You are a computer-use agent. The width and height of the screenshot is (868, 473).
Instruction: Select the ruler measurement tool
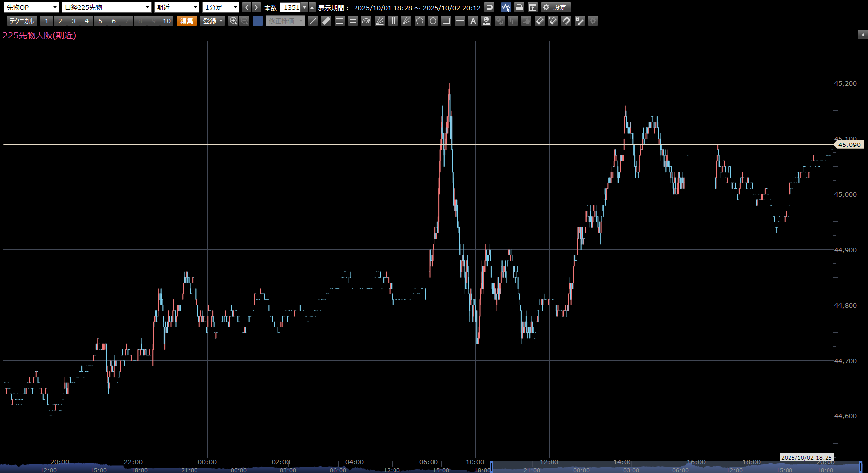[x=326, y=21]
